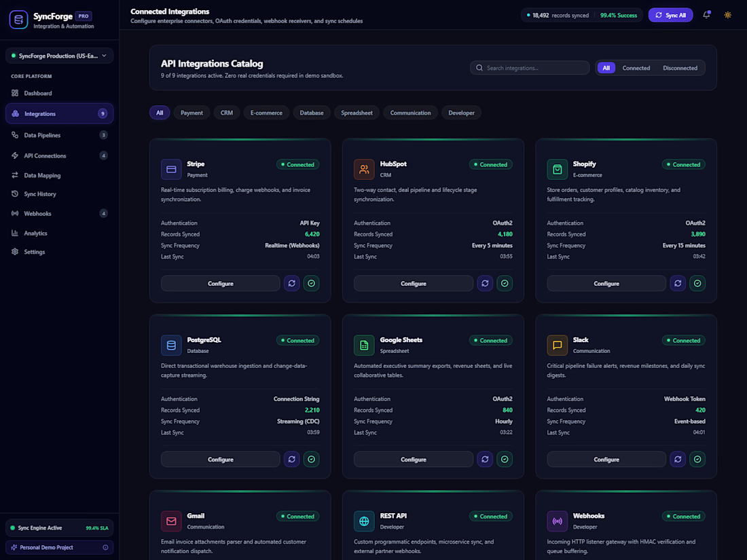The width and height of the screenshot is (747, 560).
Task: Configure the Stripe integration
Action: pos(221,283)
